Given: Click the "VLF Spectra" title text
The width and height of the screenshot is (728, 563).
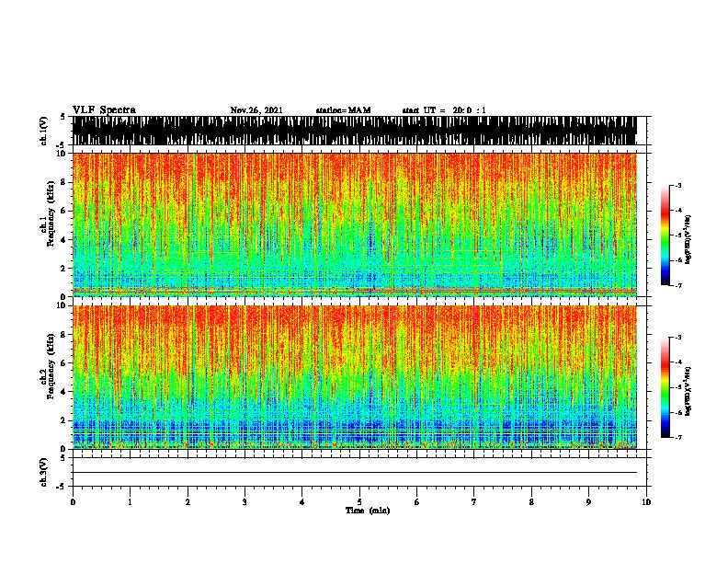Looking at the screenshot, I should tap(104, 110).
